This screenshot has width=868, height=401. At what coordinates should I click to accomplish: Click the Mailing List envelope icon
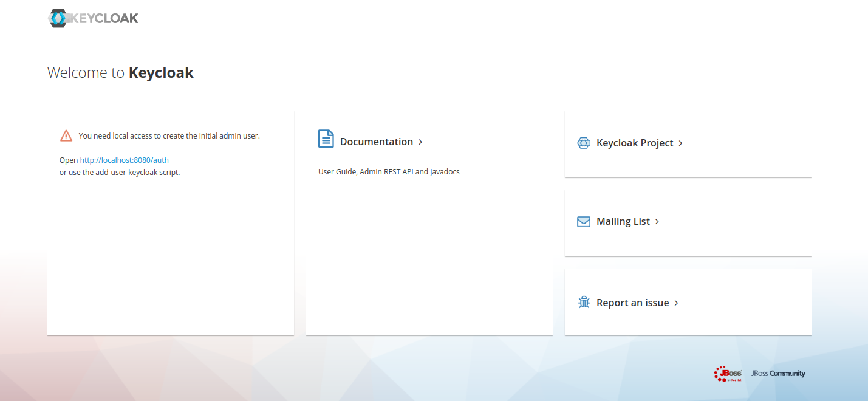[584, 222]
